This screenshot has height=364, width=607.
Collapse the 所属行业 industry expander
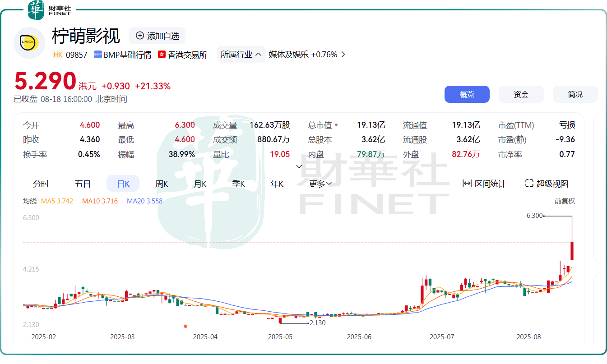(241, 55)
